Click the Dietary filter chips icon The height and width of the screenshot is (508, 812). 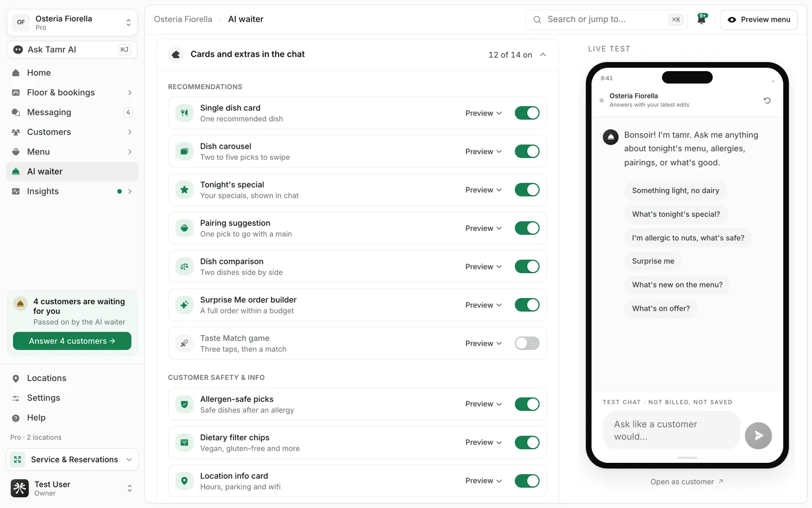[184, 443]
